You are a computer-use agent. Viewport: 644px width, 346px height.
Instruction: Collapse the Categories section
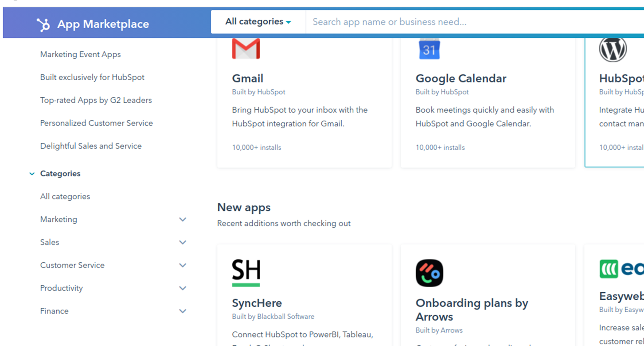click(32, 174)
